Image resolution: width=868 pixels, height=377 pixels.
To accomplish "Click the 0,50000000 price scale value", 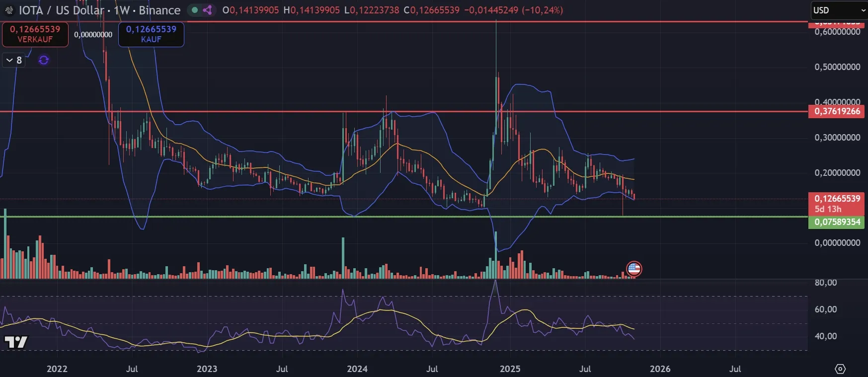I will (x=837, y=67).
